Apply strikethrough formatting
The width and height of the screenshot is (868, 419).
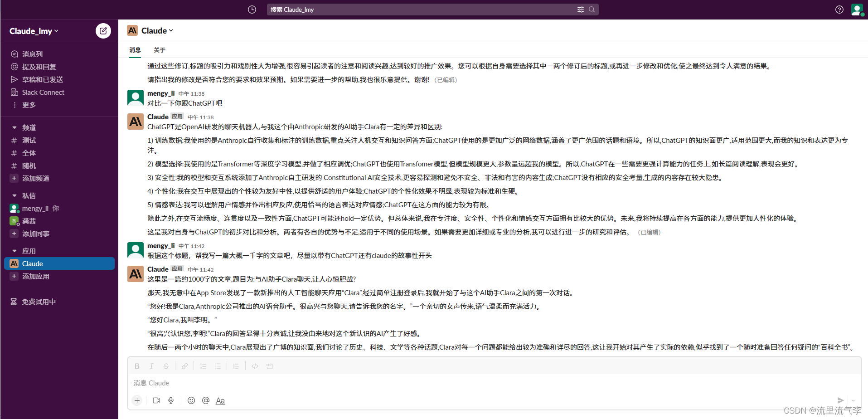click(166, 366)
